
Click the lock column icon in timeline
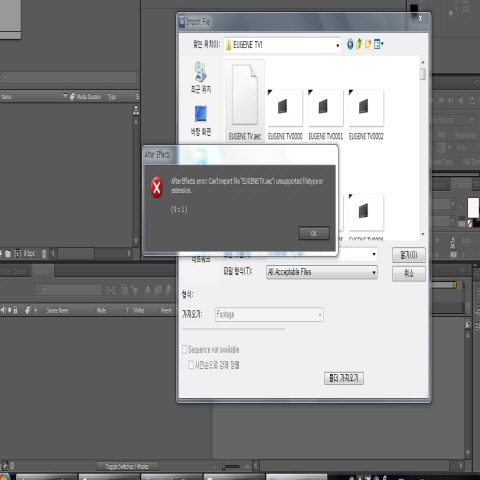click(x=15, y=310)
